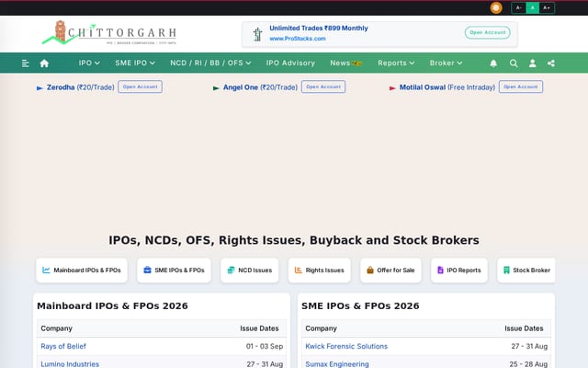Open the Angel One broker link
This screenshot has height=368, width=588.
260,87
